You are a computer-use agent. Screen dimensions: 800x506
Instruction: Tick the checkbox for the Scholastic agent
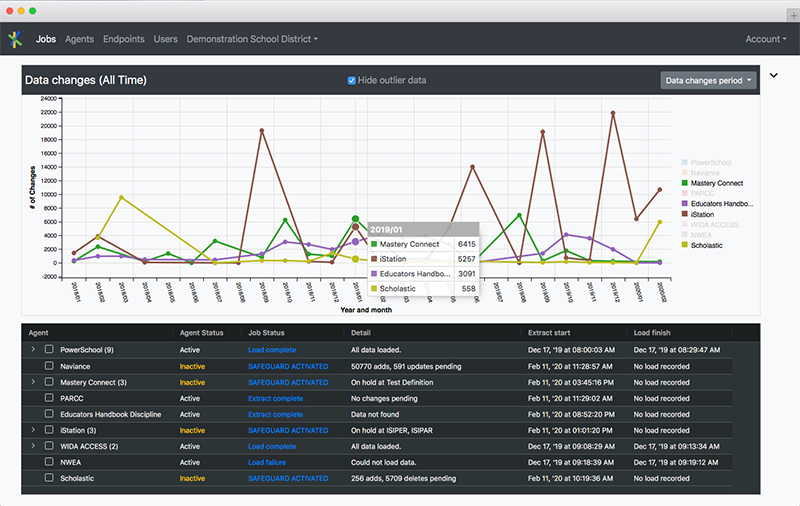(49, 478)
